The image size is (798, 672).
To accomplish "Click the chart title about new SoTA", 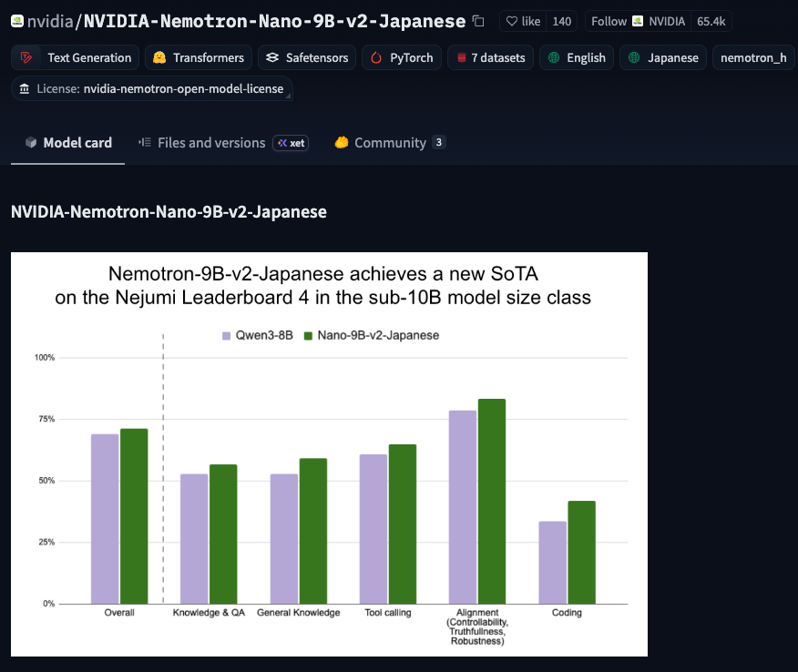I will pos(323,285).
